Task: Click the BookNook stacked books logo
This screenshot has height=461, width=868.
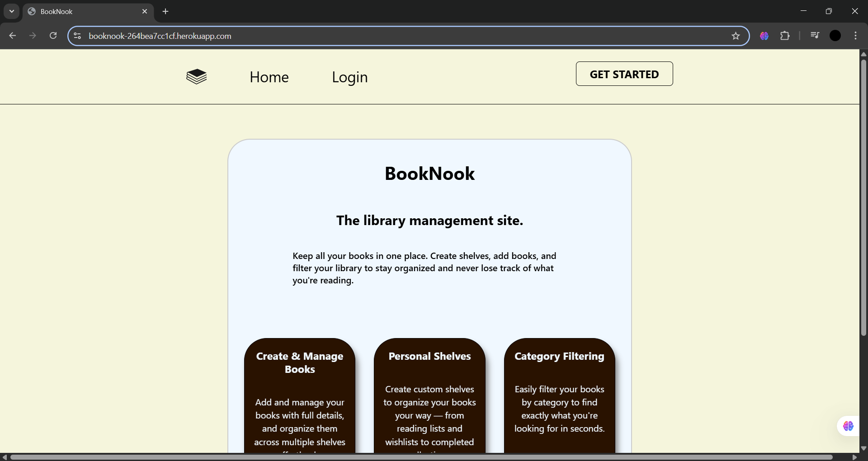Action: click(197, 77)
